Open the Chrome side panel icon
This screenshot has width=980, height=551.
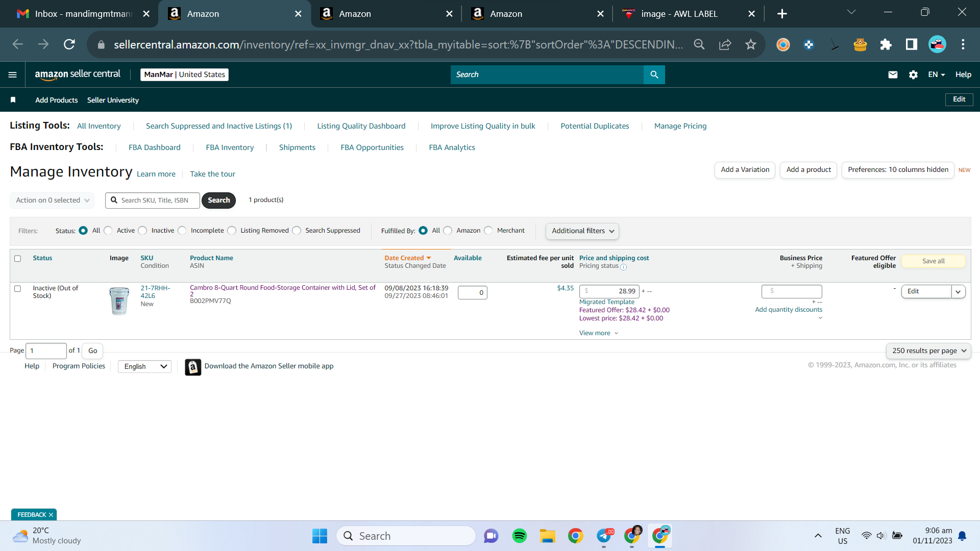(x=911, y=44)
